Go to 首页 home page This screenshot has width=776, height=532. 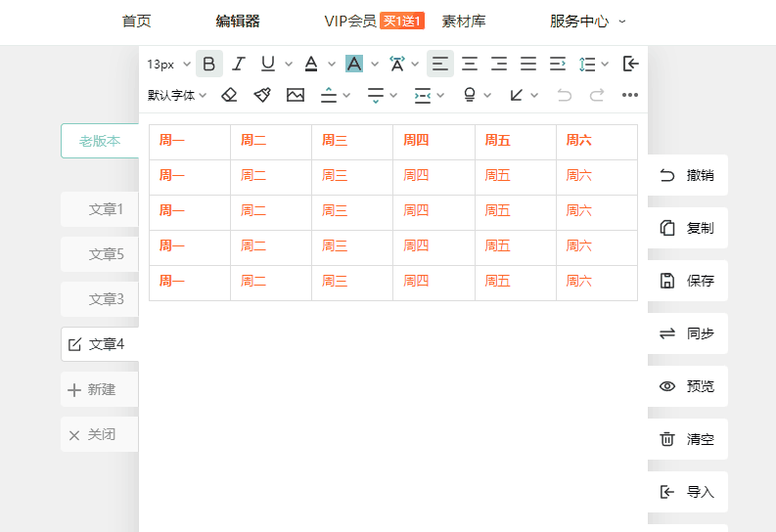137,22
